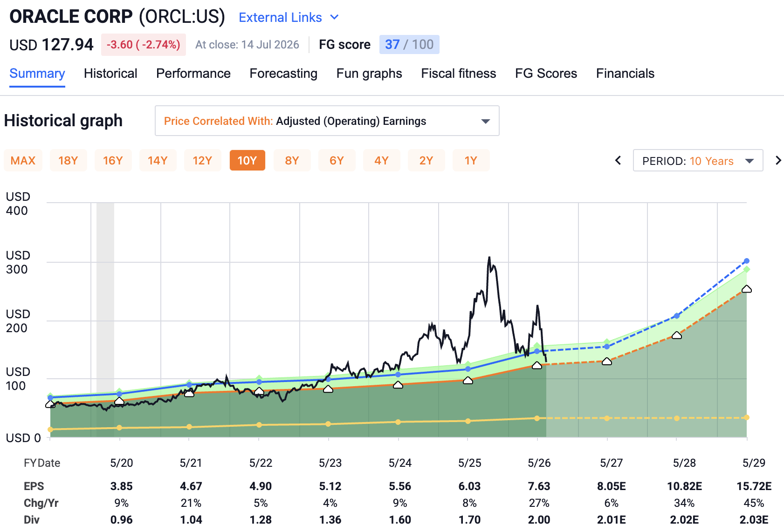Click the white triangle marker at 5/28
Viewport: 784px width, 532px height.
(x=677, y=335)
